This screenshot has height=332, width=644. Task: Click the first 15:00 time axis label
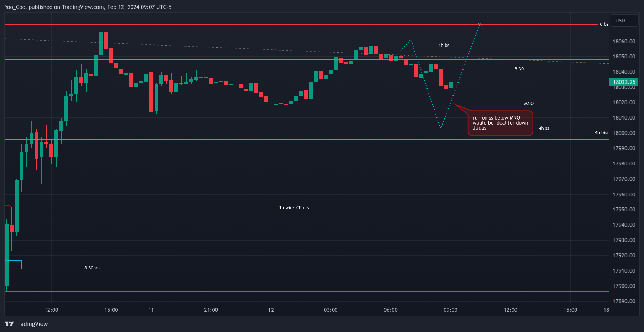(x=111, y=310)
